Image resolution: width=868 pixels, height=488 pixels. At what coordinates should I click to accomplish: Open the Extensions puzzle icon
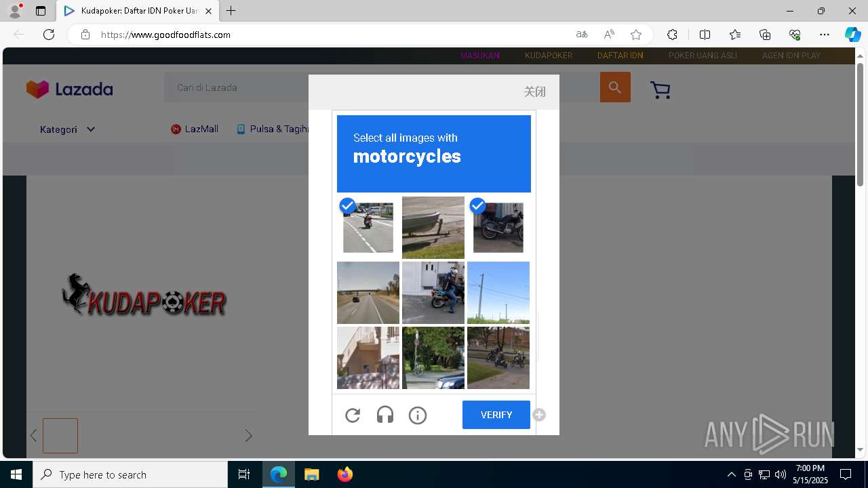click(672, 35)
